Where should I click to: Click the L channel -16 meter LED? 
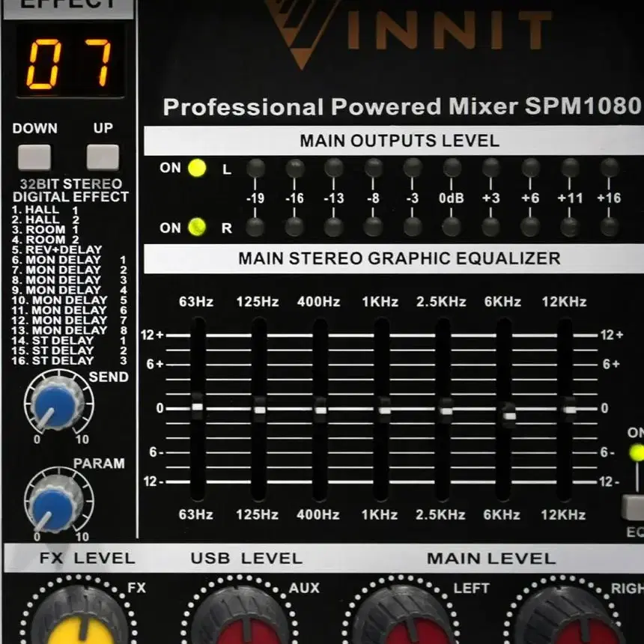[295, 168]
